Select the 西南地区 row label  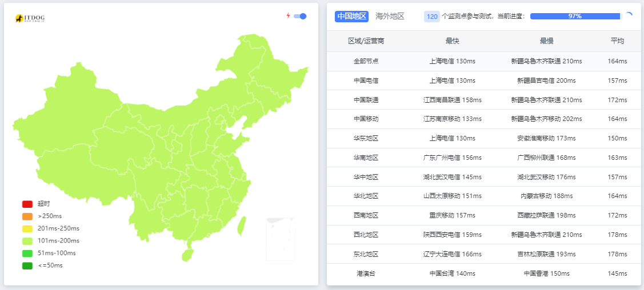click(366, 215)
